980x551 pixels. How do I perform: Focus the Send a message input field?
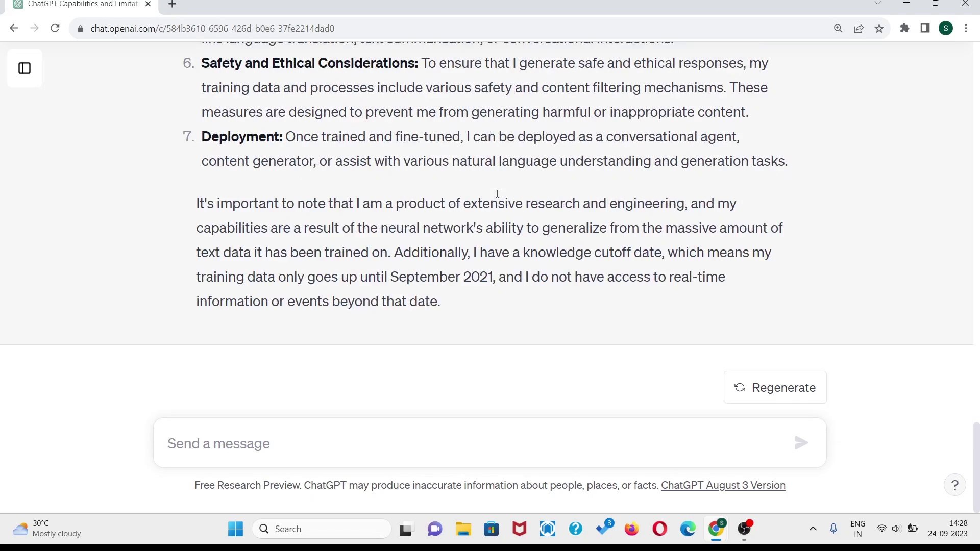tap(475, 443)
